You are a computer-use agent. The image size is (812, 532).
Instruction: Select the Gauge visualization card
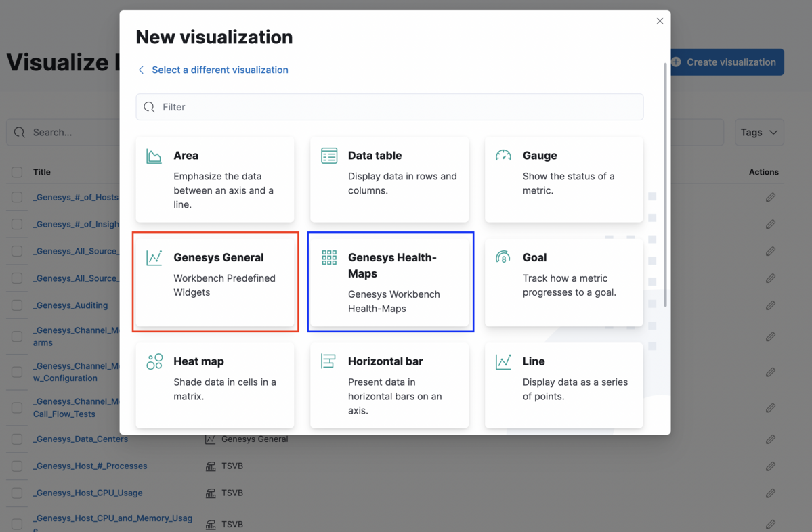(x=564, y=179)
